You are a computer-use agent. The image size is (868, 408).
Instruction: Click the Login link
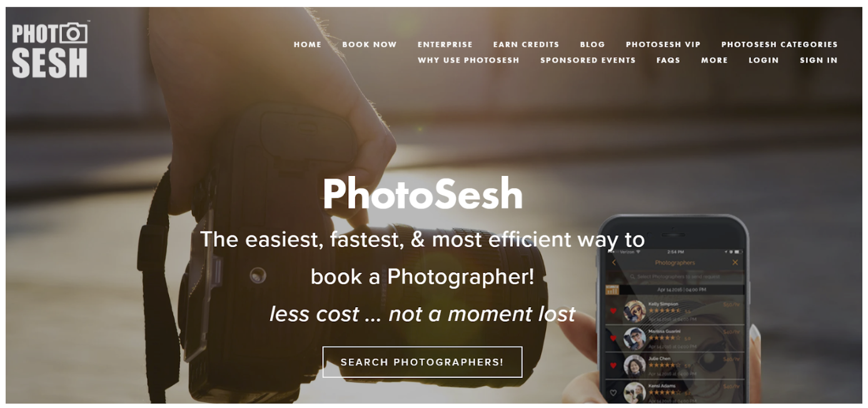click(764, 60)
